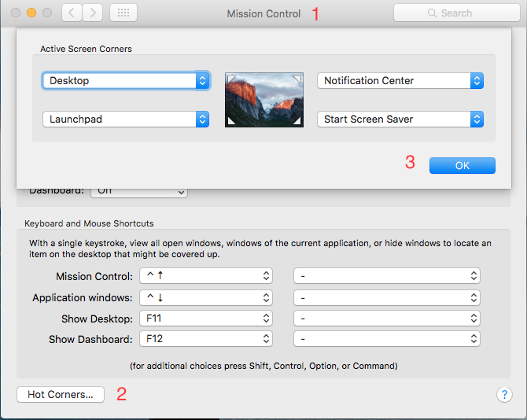Minimize window with the yellow button
The width and height of the screenshot is (527, 420).
pos(31,13)
